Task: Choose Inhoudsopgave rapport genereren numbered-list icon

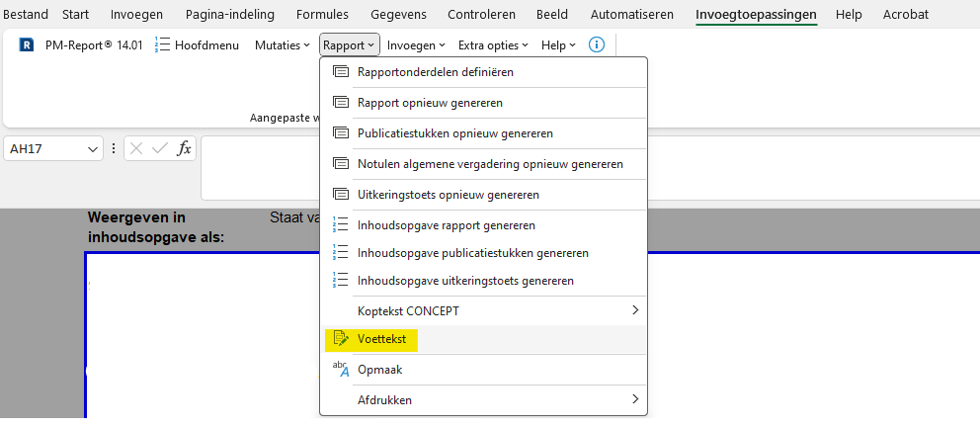Action: coord(341,225)
